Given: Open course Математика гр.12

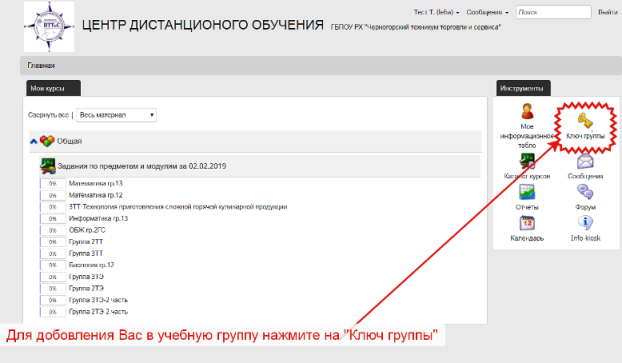Looking at the screenshot, I should point(96,195).
